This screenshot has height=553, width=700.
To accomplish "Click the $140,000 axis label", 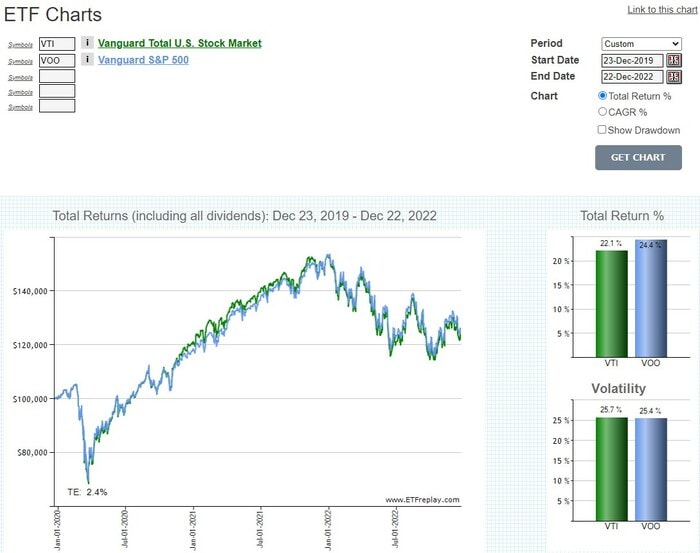I will pyautogui.click(x=30, y=291).
